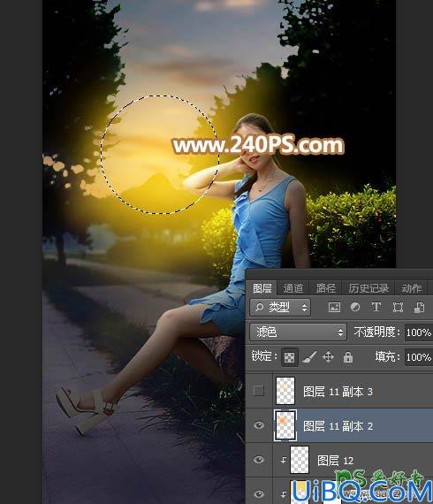The height and width of the screenshot is (504, 433).
Task: Toggle visibility of layer below 图层 12
Action: (x=259, y=493)
